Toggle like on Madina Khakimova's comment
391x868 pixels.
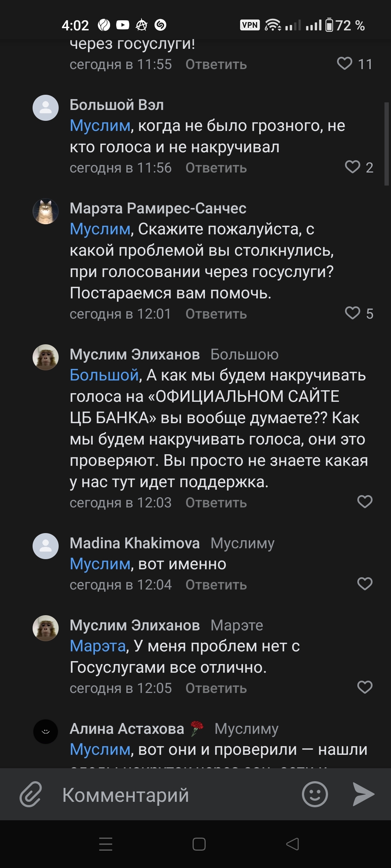[x=365, y=584]
